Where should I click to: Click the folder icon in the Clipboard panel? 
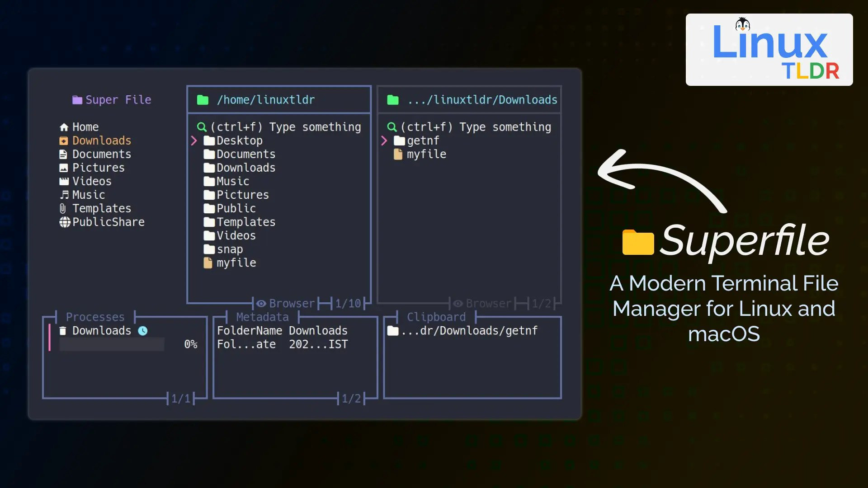(393, 331)
